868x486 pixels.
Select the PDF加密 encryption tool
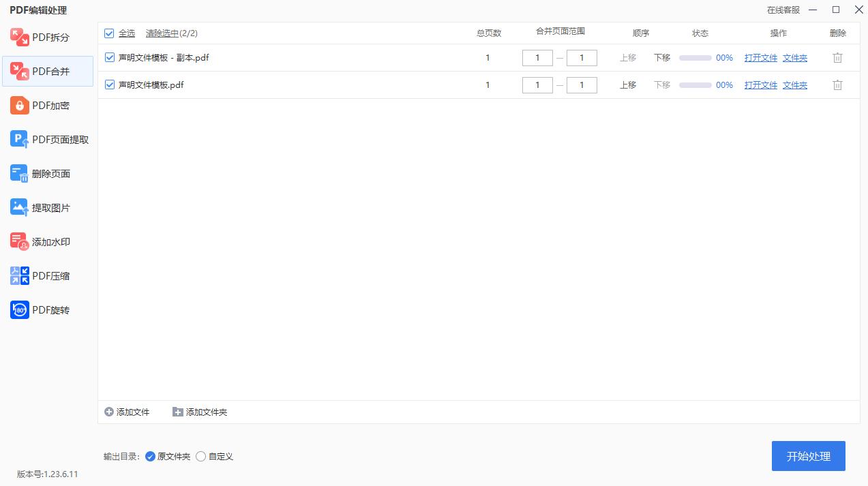(48, 106)
